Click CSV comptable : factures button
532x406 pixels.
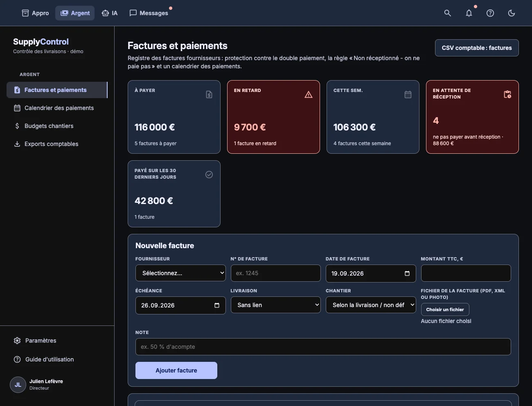[x=477, y=48]
